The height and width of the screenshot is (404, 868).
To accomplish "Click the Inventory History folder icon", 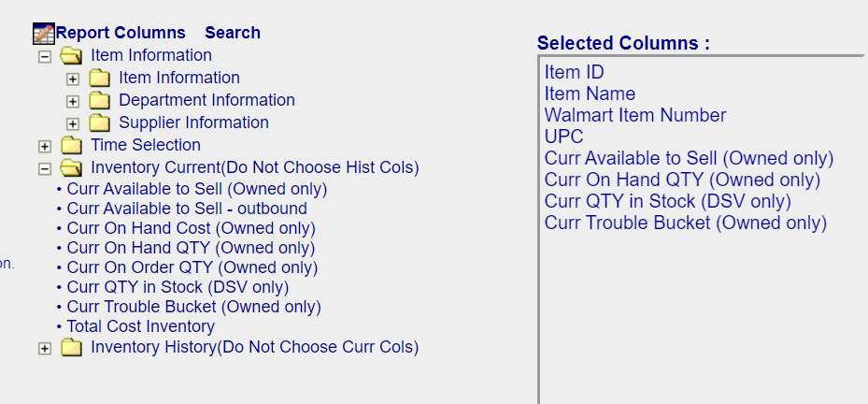I will point(71,348).
